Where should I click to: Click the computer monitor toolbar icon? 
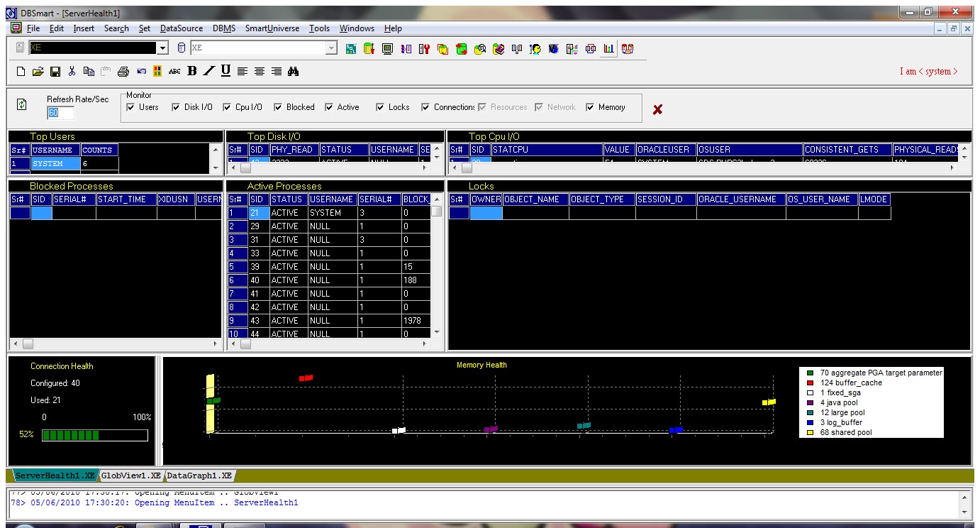[387, 49]
